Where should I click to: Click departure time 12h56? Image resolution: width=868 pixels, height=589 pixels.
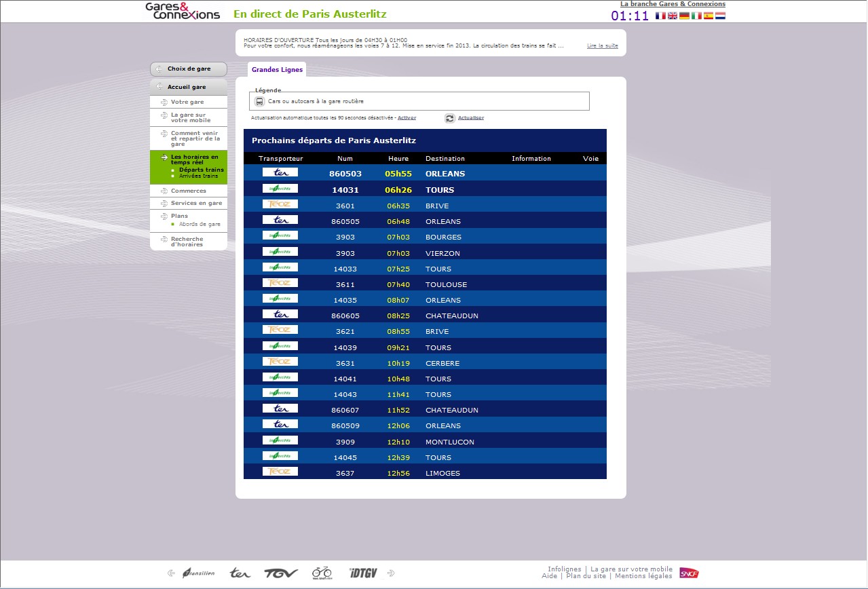(398, 473)
